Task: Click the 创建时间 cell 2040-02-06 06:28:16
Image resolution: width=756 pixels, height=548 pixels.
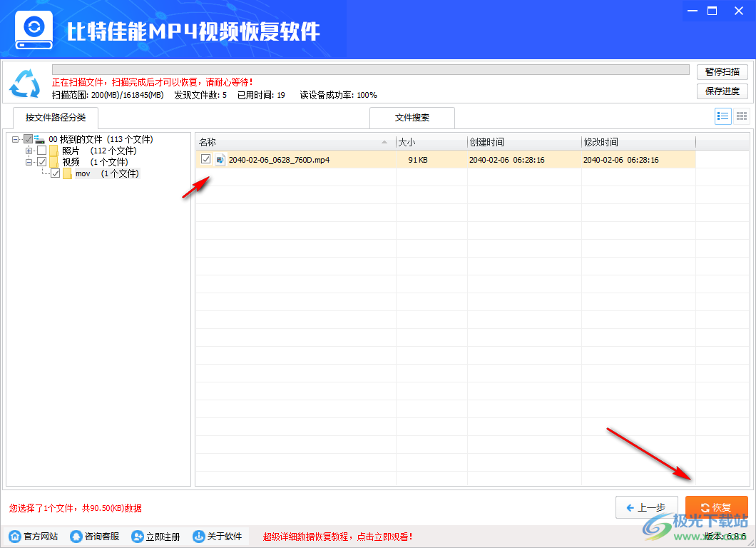Action: point(506,160)
